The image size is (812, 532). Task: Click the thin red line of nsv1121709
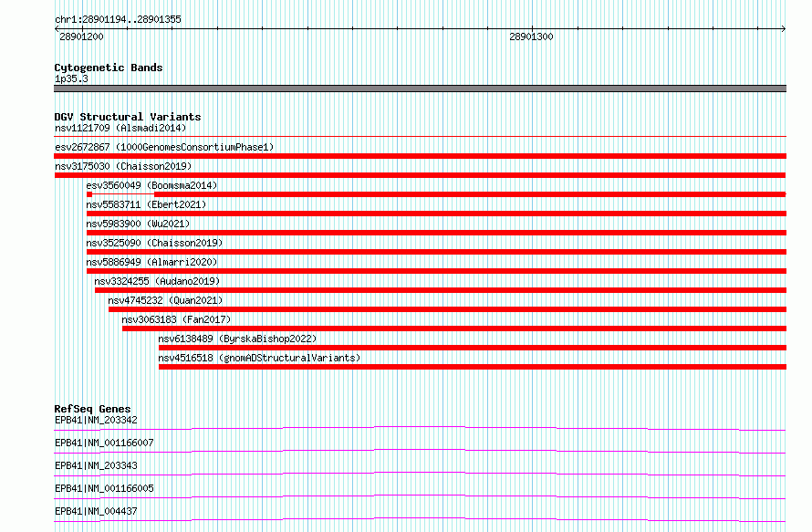tap(420, 137)
